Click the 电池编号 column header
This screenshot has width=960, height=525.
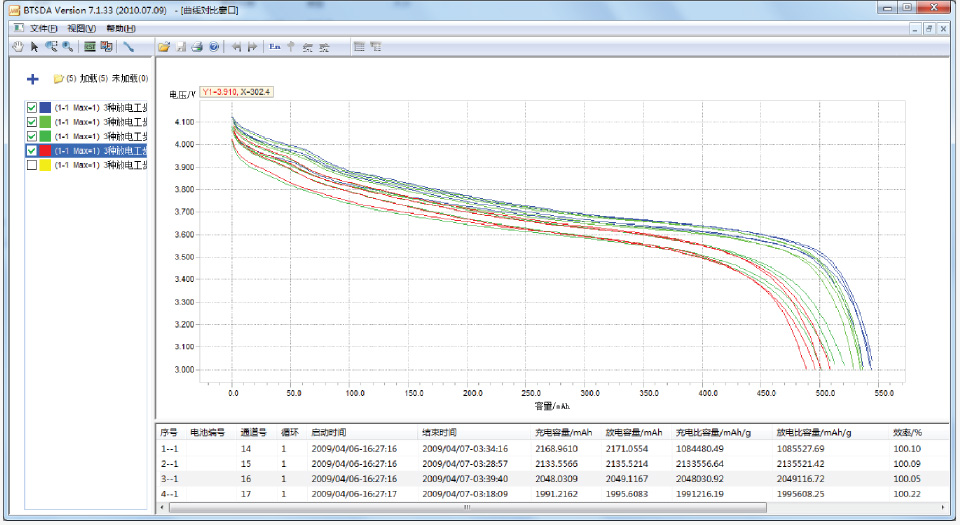(208, 433)
